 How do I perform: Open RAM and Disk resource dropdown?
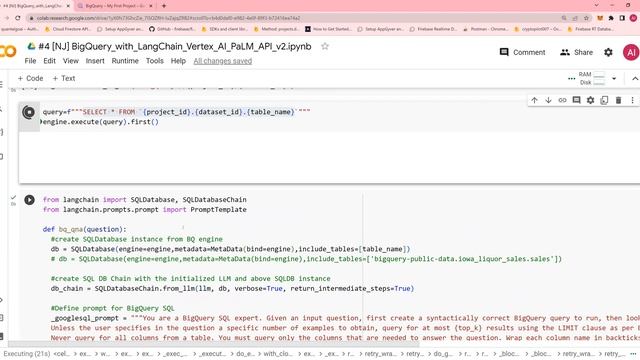614,78
